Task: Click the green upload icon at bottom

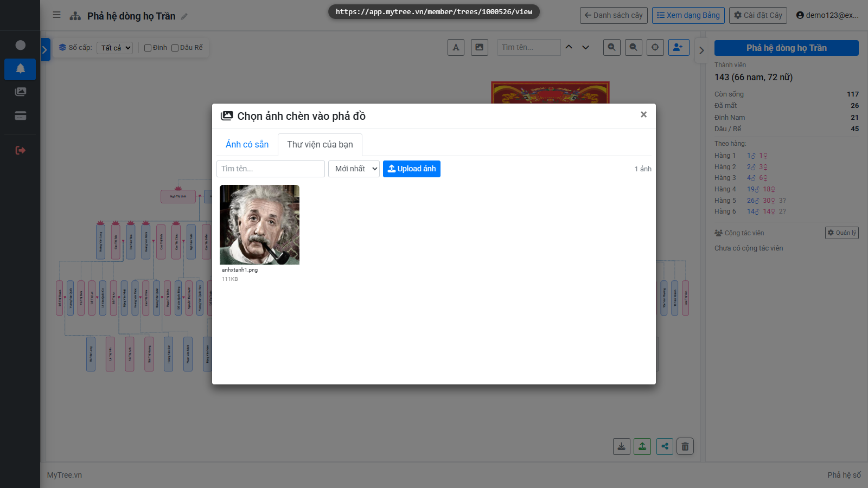Action: [642, 446]
